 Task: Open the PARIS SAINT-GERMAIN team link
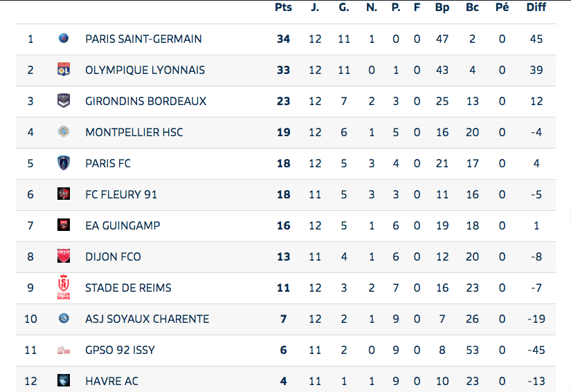[143, 39]
